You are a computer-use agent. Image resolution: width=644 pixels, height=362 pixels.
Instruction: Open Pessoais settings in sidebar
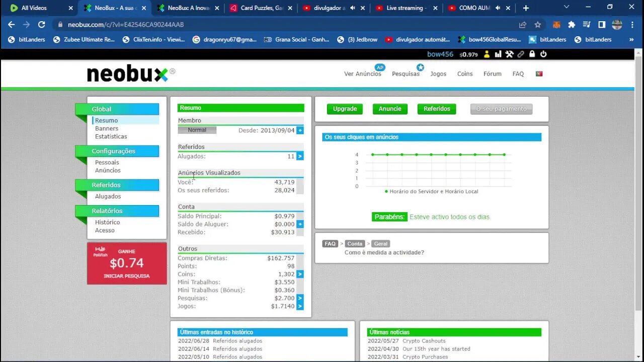point(107,163)
